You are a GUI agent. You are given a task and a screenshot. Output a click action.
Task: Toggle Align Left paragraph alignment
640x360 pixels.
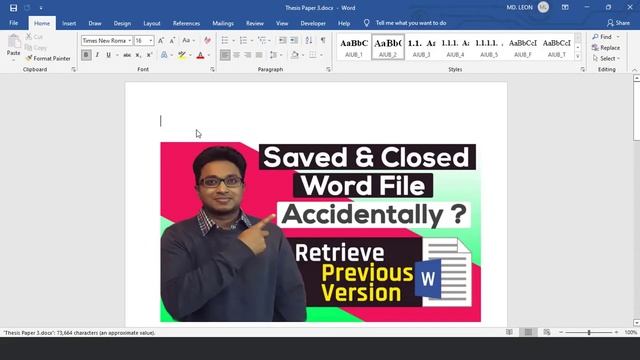pos(225,55)
